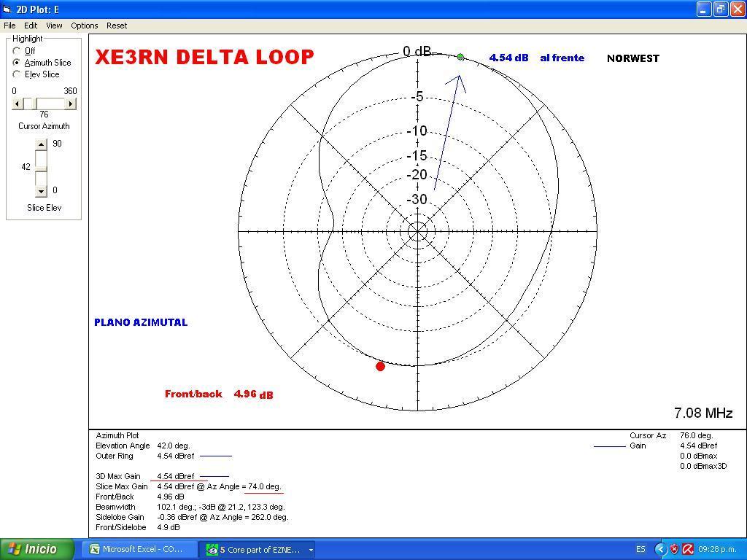Open the Options menu
This screenshot has height=560, width=747.
[85, 26]
